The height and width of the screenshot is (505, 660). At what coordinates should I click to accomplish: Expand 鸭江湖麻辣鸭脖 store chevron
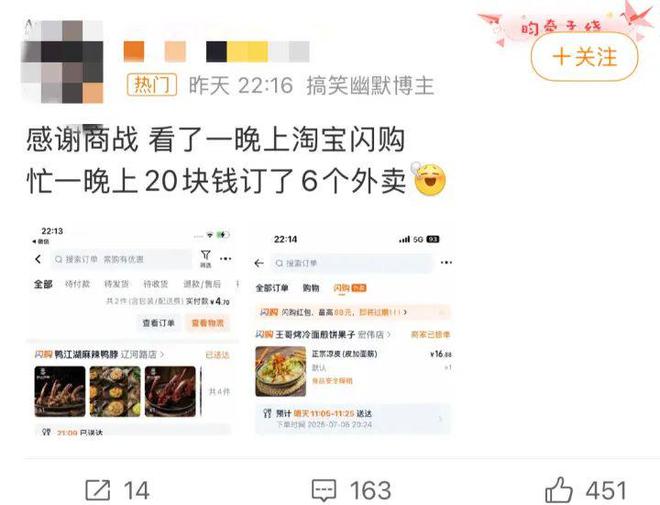pyautogui.click(x=162, y=355)
